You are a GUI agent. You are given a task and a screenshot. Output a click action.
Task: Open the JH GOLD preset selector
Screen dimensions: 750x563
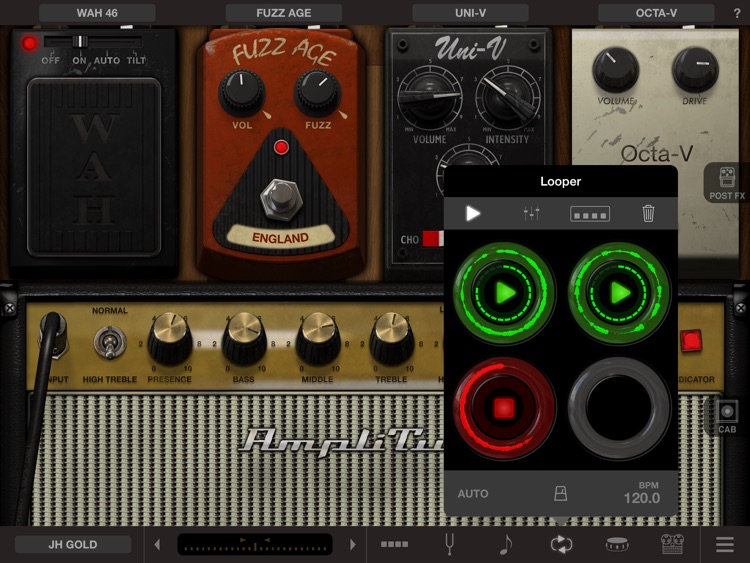click(x=73, y=544)
